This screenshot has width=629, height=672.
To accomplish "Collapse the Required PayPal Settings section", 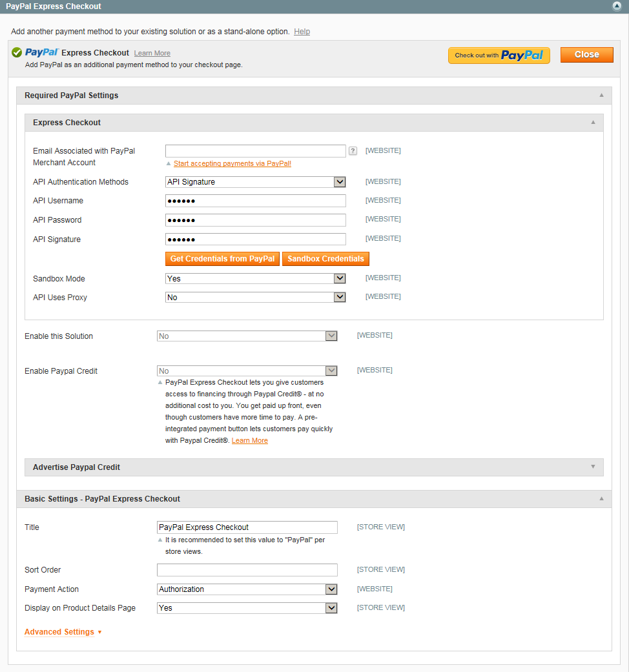I will pyautogui.click(x=314, y=96).
